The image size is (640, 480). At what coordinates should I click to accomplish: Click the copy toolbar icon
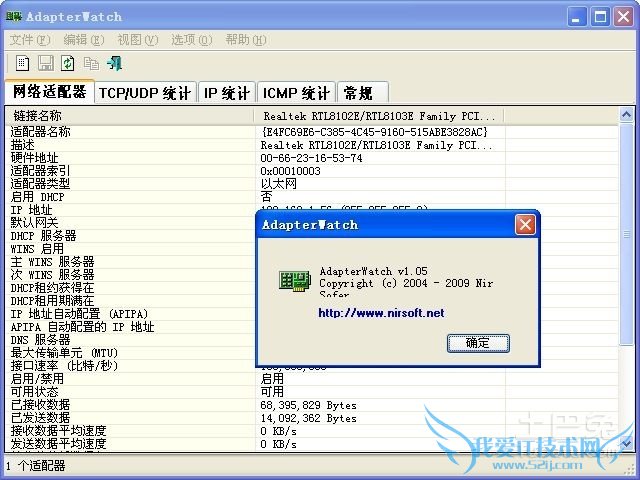[91, 63]
